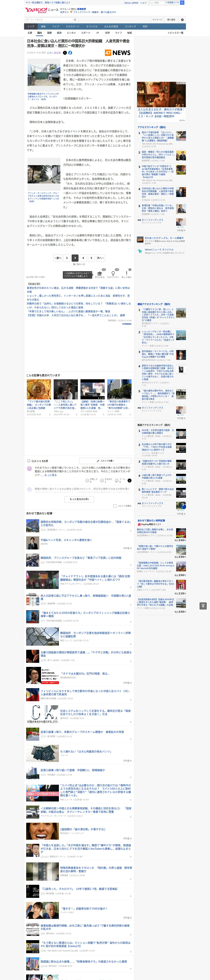This screenshot has width=210, height=980.
Task: Open the Yahoo! JAPAN logo homepage
Action: coord(36,11)
